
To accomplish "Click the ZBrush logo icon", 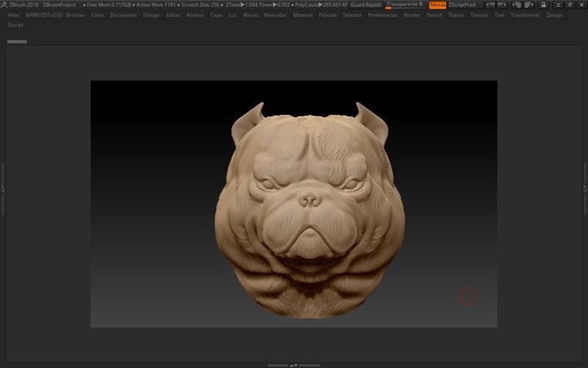I will coord(4,4).
